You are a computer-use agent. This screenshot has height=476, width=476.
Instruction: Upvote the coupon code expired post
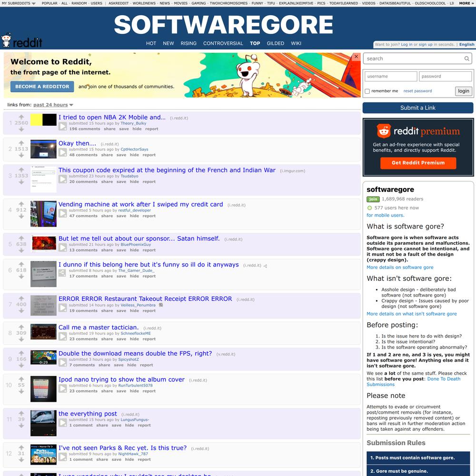(21, 170)
